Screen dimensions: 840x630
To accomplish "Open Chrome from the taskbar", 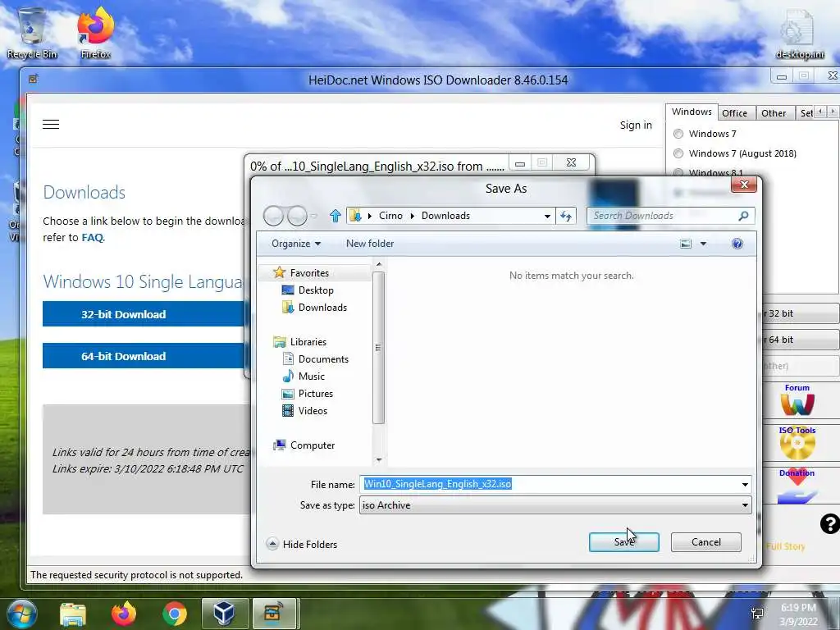I will (175, 614).
